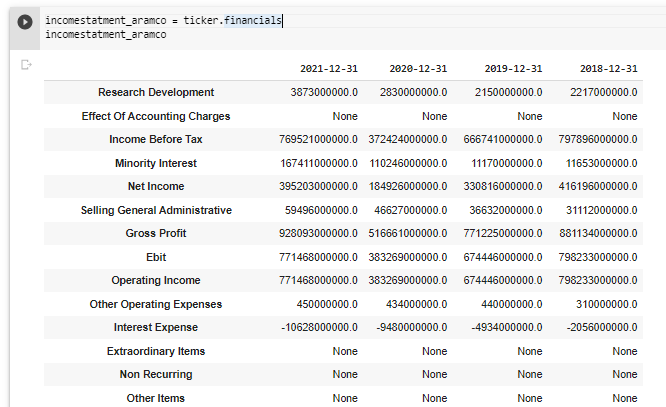
Task: Click the code line 'incomestatment_aramco = ticker.financials'
Action: (x=164, y=20)
